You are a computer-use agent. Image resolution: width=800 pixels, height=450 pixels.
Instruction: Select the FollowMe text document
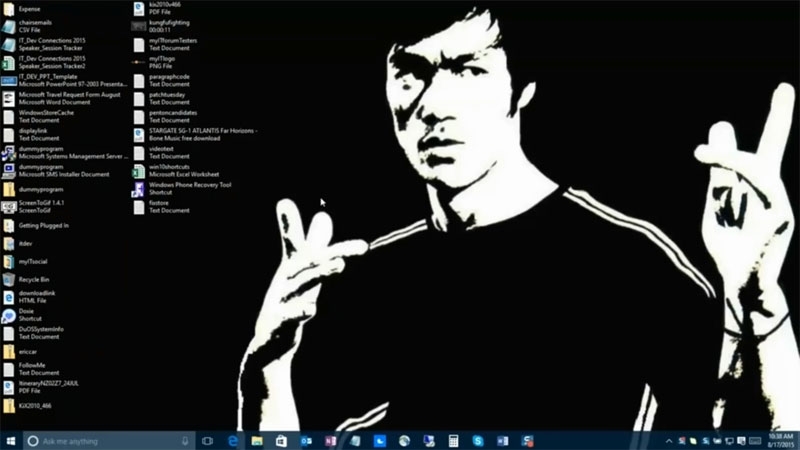(31, 369)
